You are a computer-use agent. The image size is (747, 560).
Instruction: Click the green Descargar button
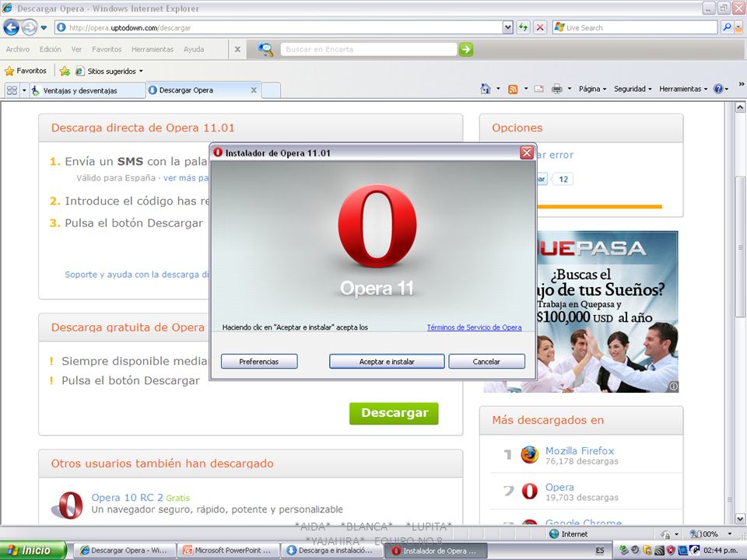pos(394,413)
